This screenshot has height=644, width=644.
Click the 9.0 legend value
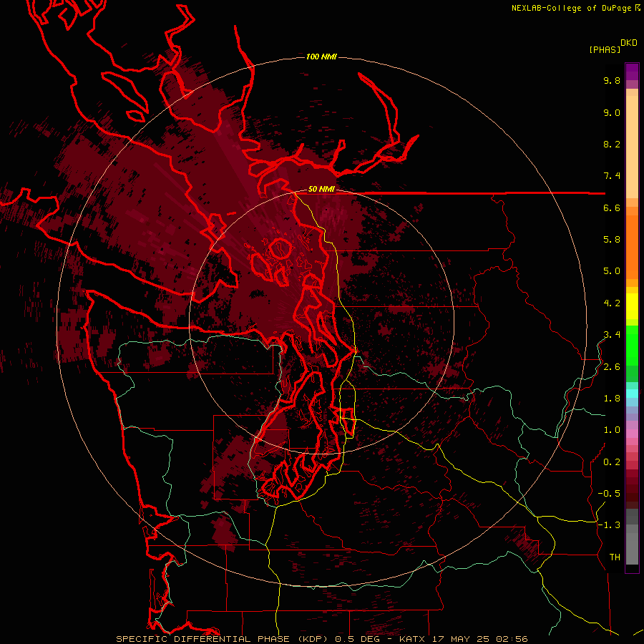pyautogui.click(x=612, y=112)
